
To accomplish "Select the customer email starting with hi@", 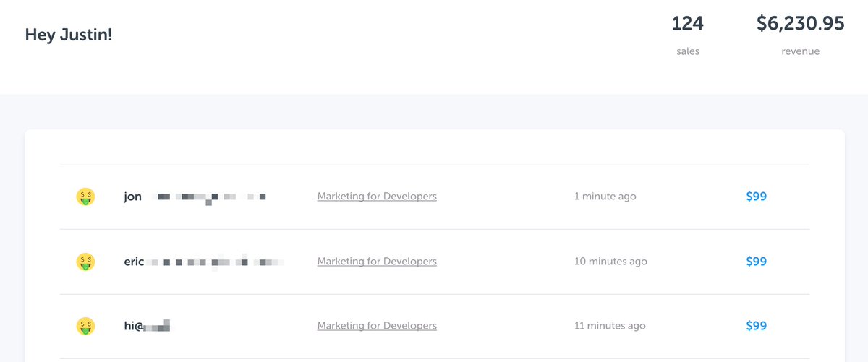I will (147, 326).
